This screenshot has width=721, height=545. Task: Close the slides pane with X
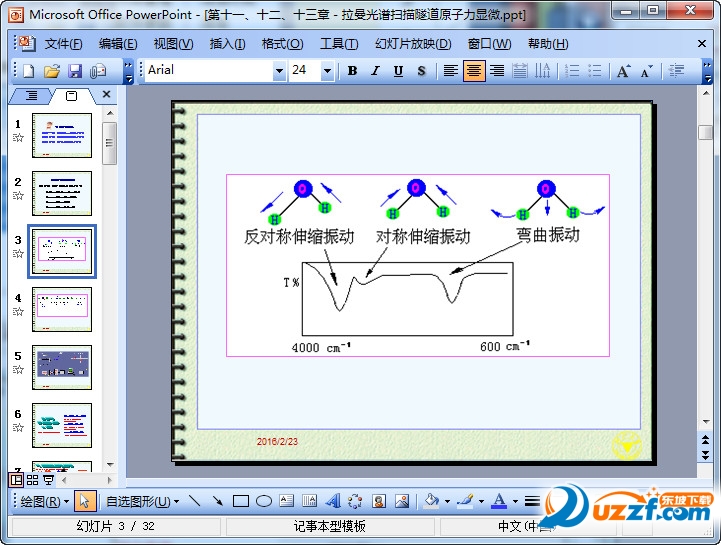[x=106, y=94]
